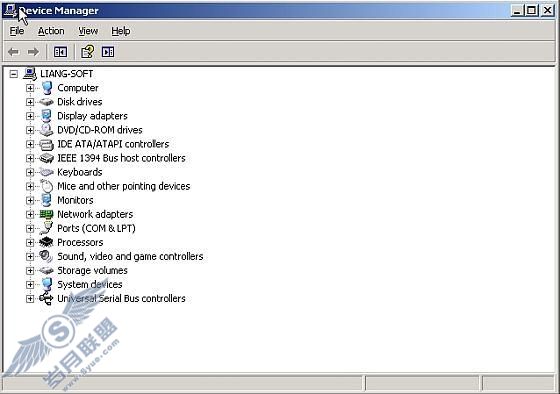Click the Storage volumes icon
The height and width of the screenshot is (394, 560).
click(46, 271)
